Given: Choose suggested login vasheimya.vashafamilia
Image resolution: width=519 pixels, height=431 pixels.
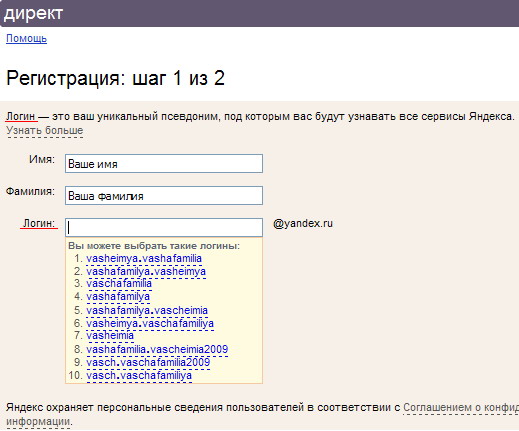Looking at the screenshot, I should coord(144,258).
